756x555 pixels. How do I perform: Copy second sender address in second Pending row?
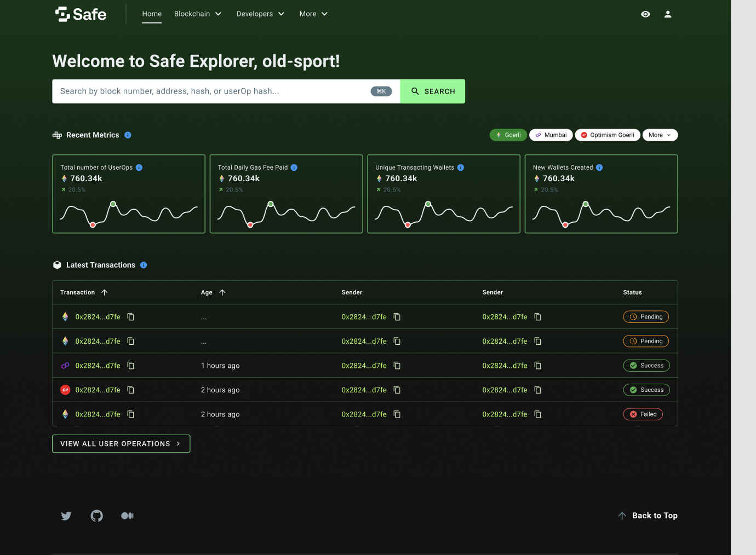click(538, 341)
